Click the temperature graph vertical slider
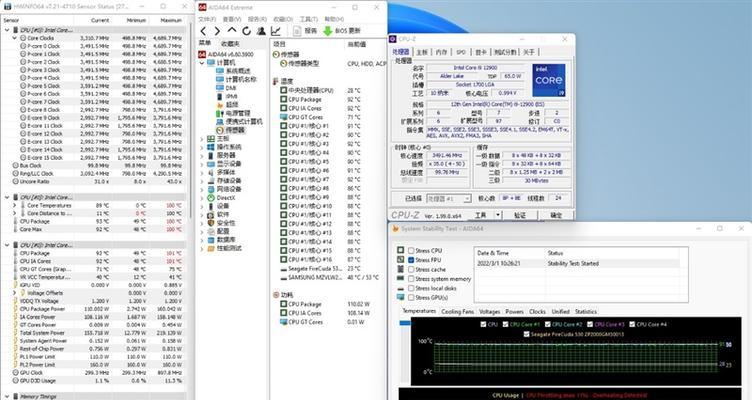Viewport: 752px width, 400px height. pyautogui.click(x=405, y=323)
